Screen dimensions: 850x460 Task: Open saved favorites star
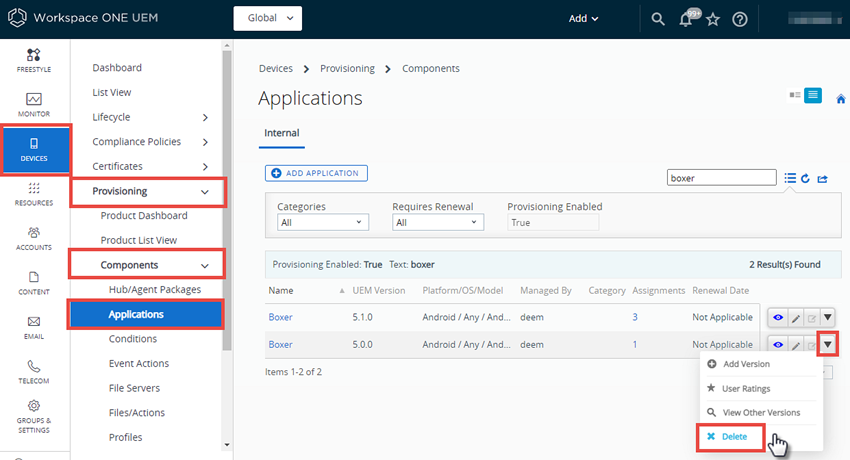713,20
